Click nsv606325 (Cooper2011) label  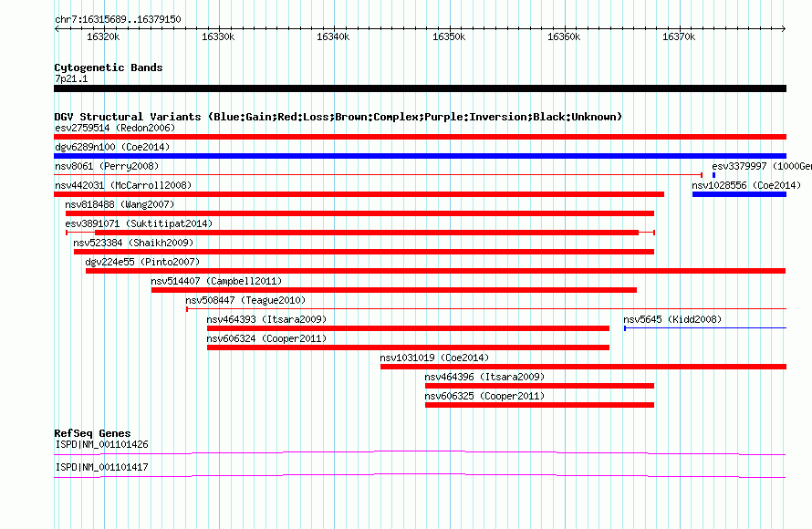(484, 396)
